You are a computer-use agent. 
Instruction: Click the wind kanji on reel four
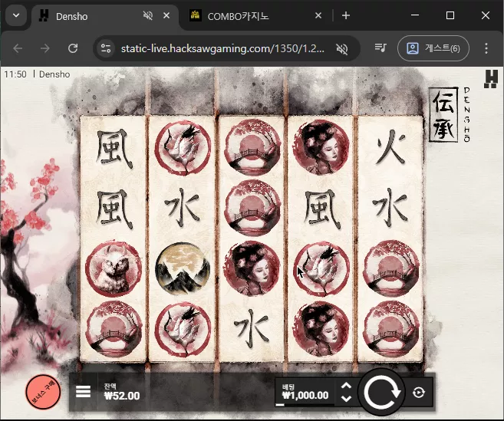tap(321, 209)
